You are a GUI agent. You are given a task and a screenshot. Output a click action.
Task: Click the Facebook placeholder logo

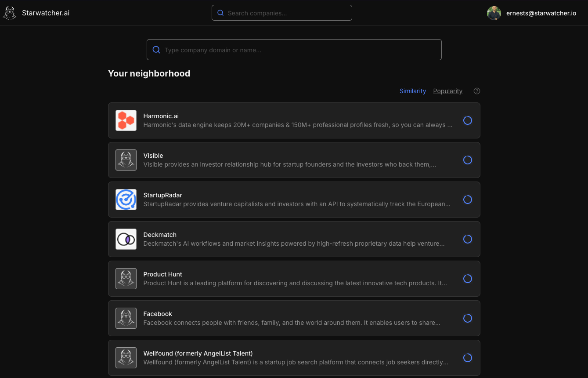(126, 318)
